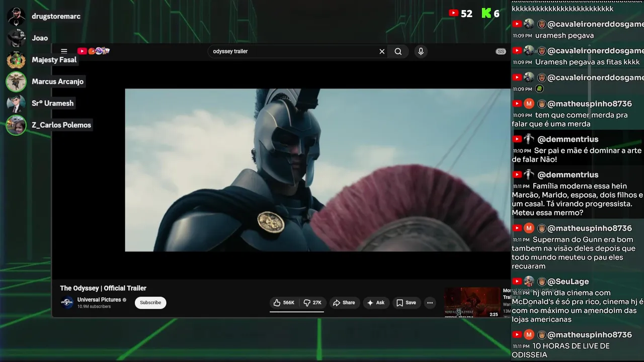Open the SS account avatar menu
Viewport: 644px width, 362px height.
click(x=501, y=51)
